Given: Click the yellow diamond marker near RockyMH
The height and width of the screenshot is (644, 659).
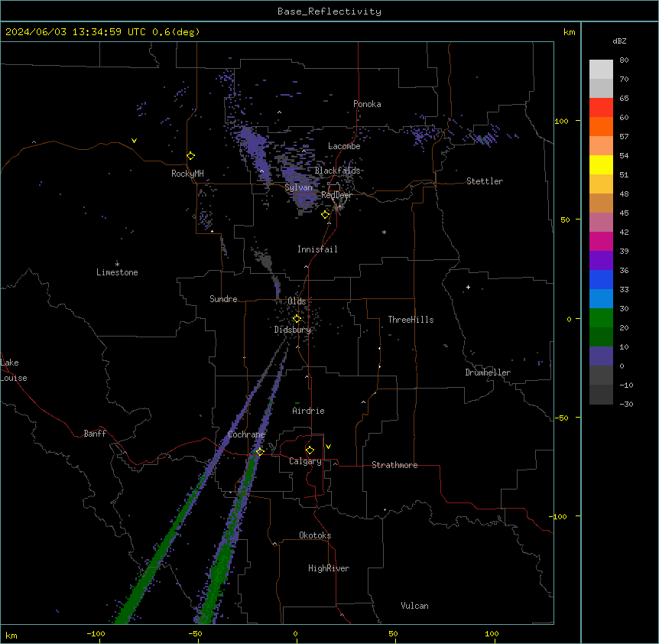Looking at the screenshot, I should pos(191,156).
